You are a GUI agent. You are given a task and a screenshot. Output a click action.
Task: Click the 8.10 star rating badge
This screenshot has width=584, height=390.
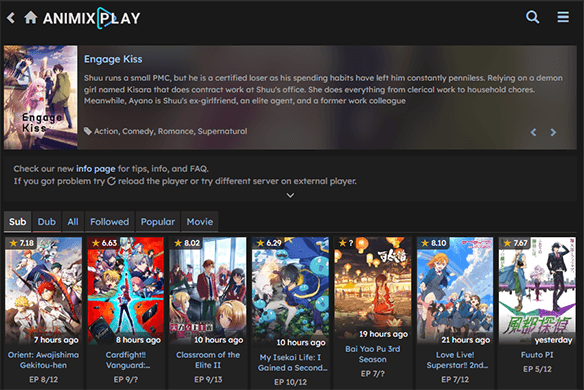pos(433,243)
